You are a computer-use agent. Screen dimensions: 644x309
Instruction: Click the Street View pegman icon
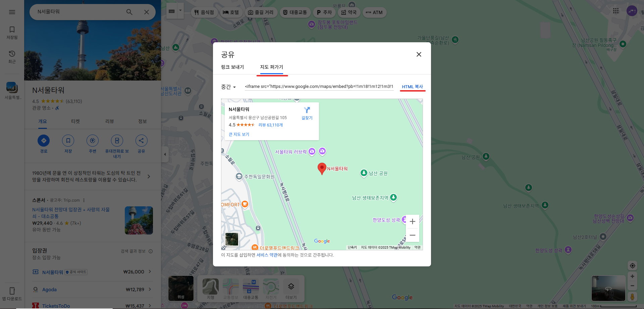click(632, 297)
